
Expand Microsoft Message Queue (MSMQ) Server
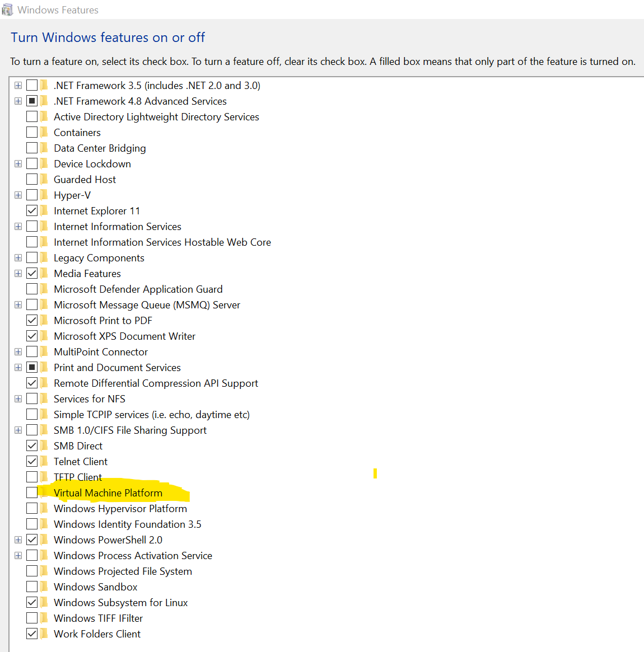[x=18, y=305]
